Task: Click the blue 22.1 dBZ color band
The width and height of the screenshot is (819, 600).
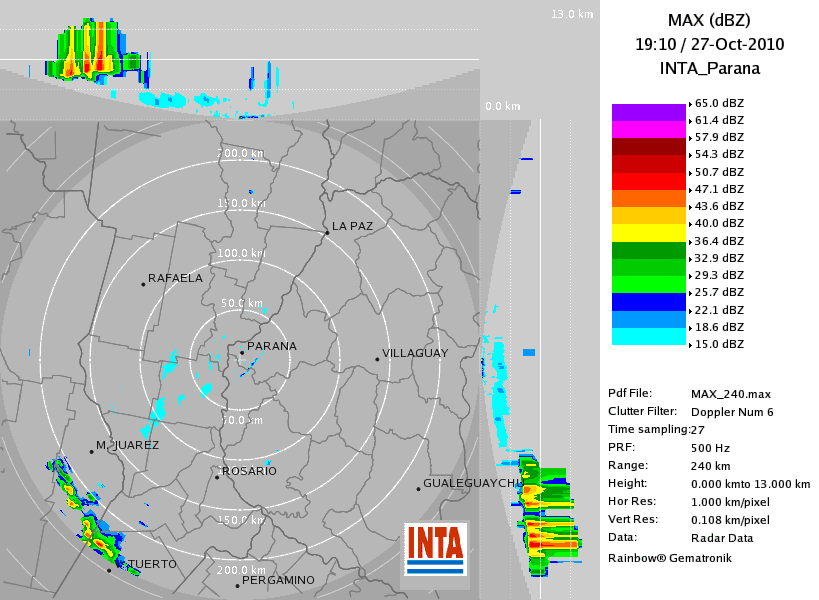Action: (649, 302)
